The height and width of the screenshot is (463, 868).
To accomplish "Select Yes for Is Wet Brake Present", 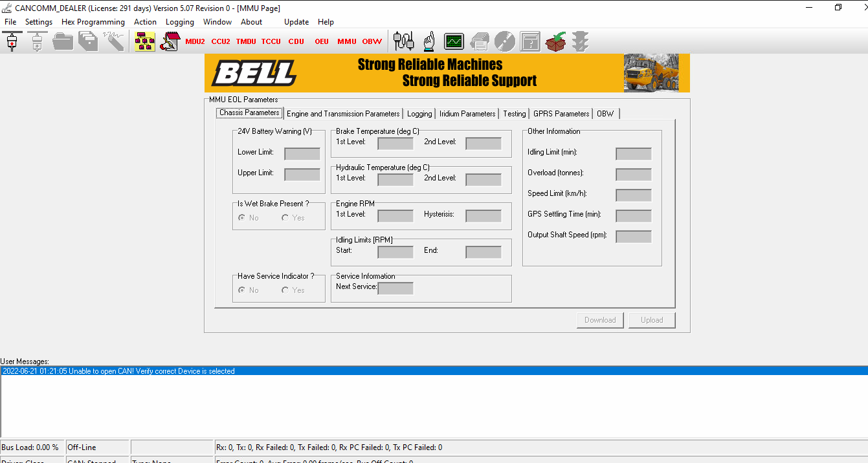I will [285, 218].
